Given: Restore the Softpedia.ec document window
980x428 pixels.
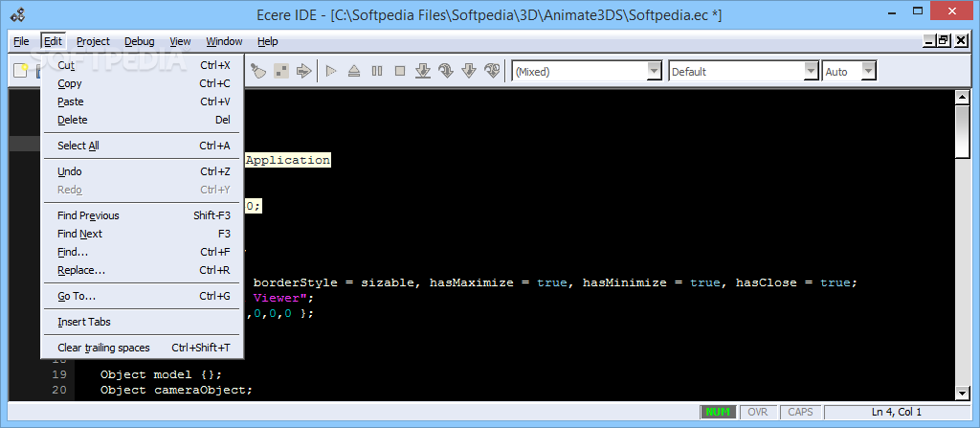Looking at the screenshot, I should click(x=944, y=40).
